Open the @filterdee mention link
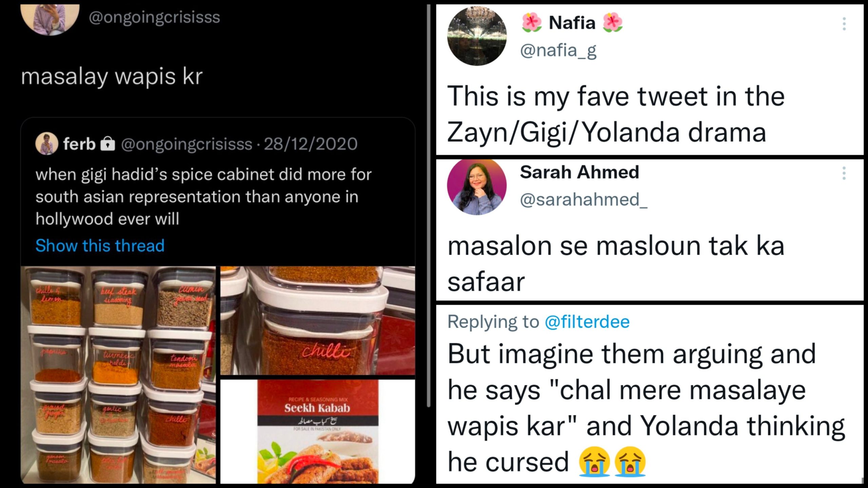Viewport: 868px width, 488px height. pos(587,321)
